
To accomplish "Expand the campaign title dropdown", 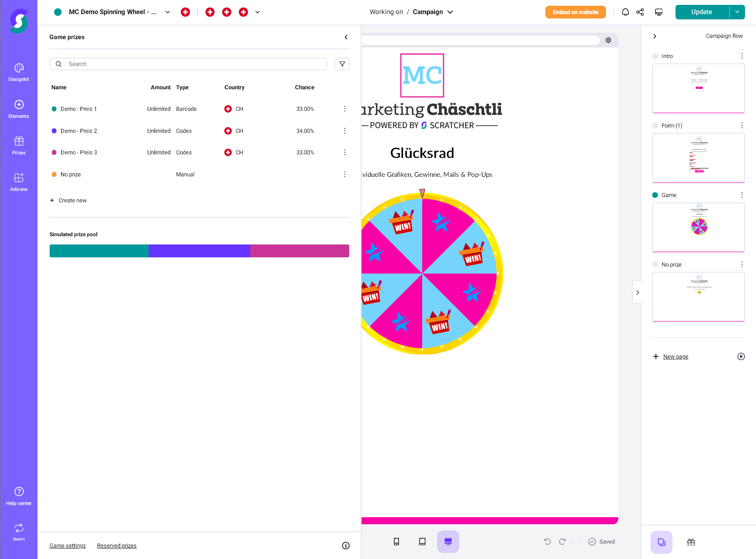I will click(x=168, y=12).
